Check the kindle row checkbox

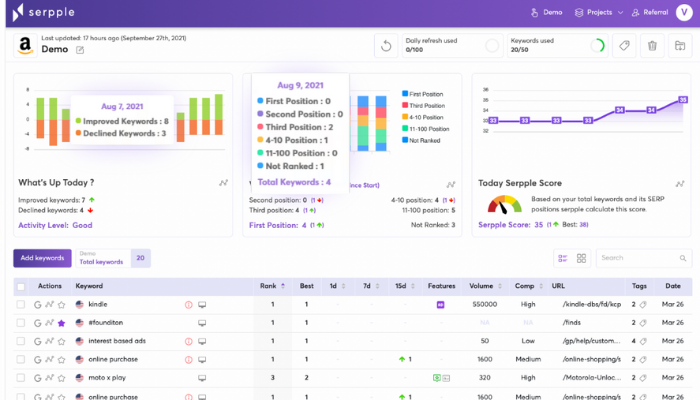(21, 304)
